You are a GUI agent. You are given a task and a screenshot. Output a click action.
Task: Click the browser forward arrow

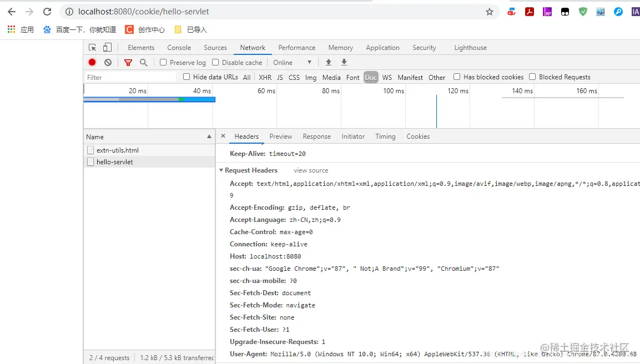click(29, 12)
